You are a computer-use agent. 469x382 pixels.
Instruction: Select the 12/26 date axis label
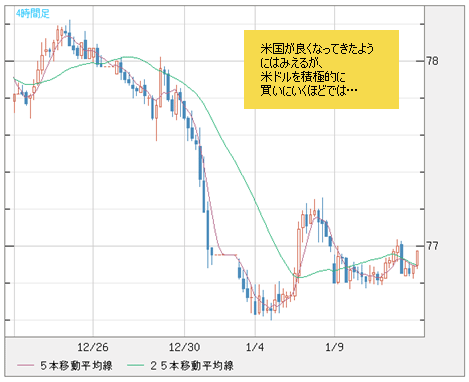point(93,347)
